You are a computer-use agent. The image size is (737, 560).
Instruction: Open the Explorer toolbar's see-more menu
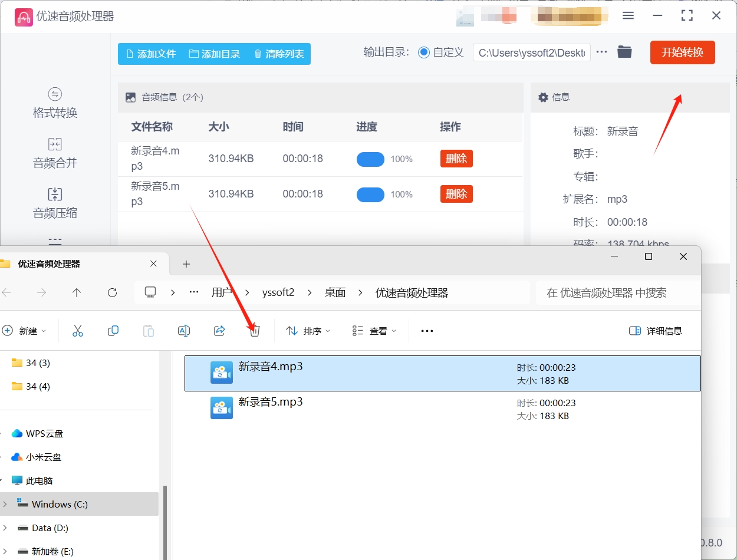427,331
